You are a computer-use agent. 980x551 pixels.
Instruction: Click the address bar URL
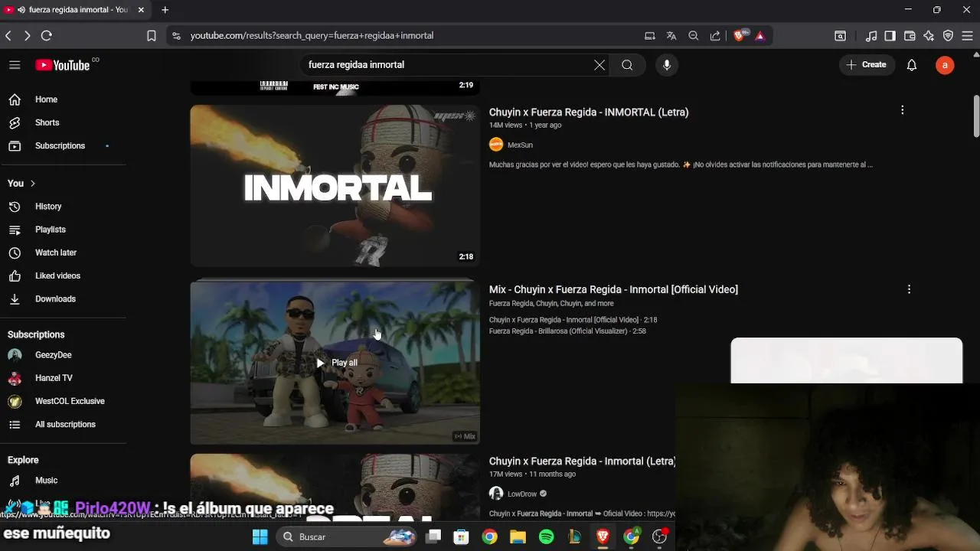point(312,36)
